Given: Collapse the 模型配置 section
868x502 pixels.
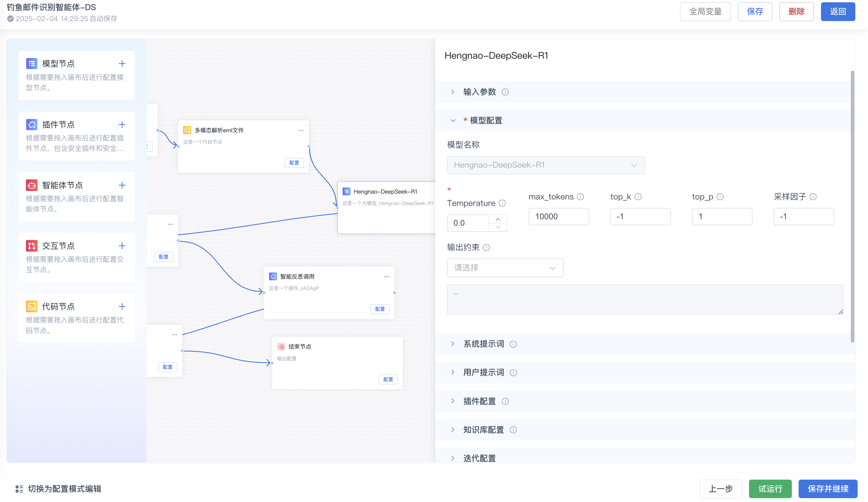Looking at the screenshot, I should click(x=453, y=121).
